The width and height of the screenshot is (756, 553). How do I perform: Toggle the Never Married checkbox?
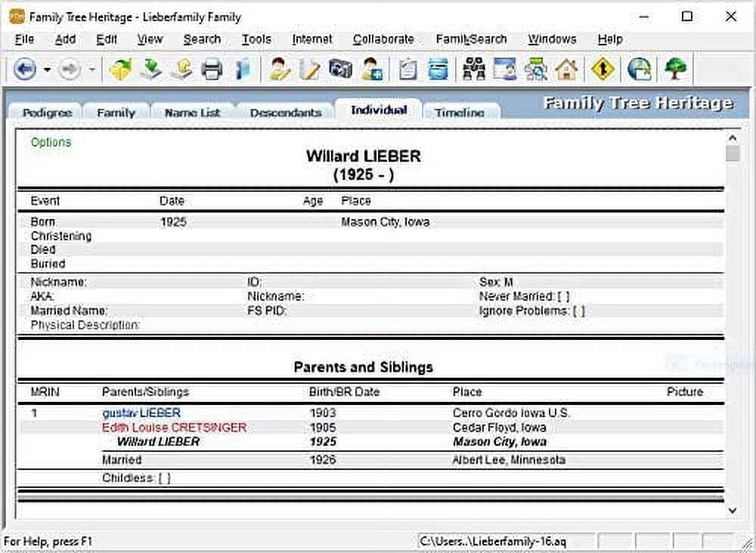pyautogui.click(x=563, y=297)
